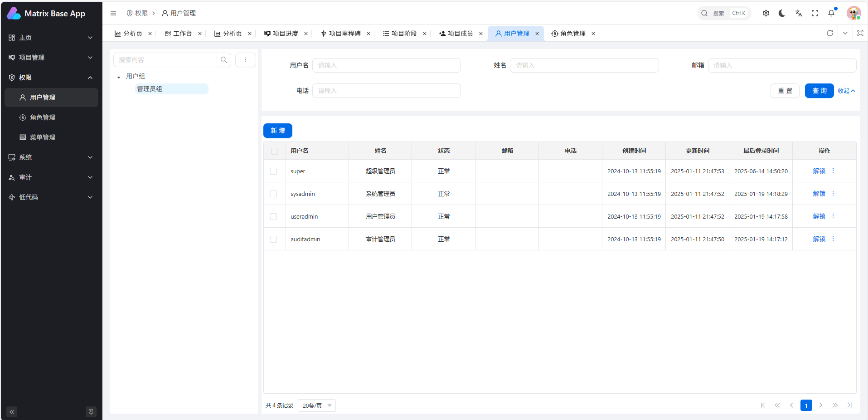Collapse the 用户组 tree node

(119, 77)
